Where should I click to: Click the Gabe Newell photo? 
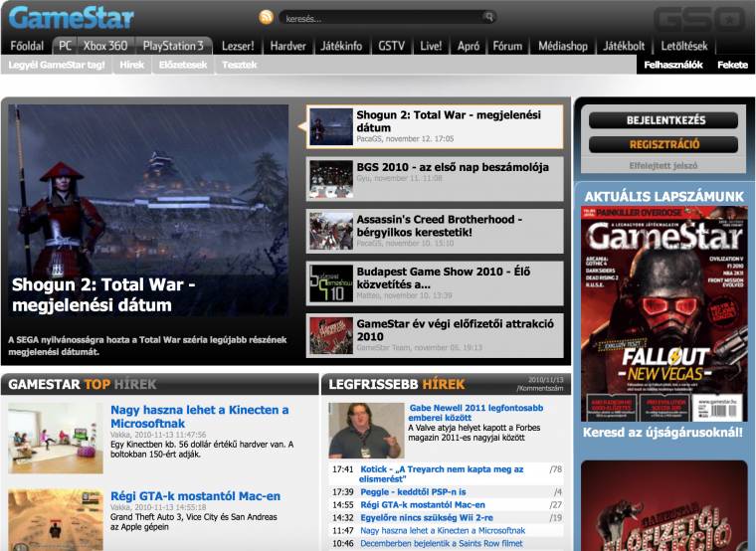(366, 431)
